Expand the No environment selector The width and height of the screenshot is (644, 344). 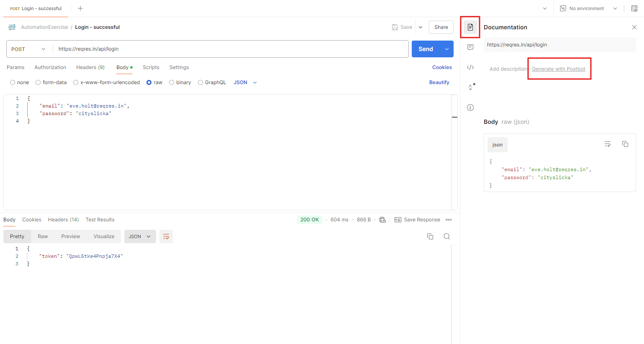(x=588, y=8)
